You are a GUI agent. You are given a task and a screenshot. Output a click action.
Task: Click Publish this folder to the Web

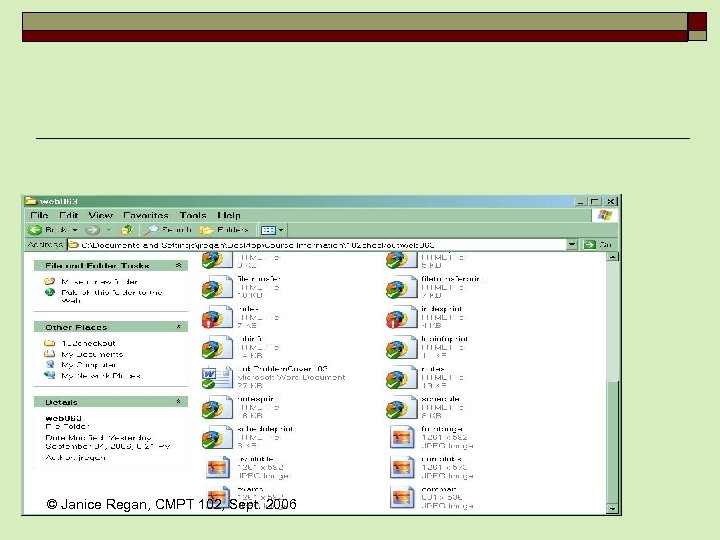112,296
